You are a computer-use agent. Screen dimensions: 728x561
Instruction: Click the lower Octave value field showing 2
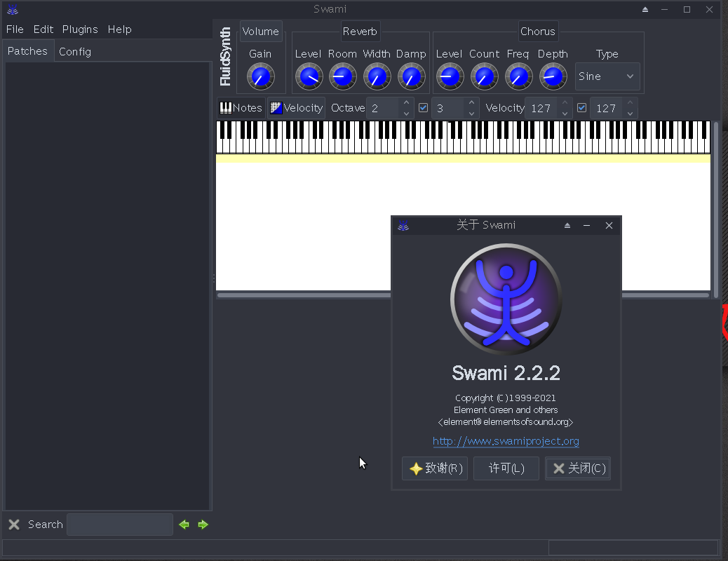(382, 108)
